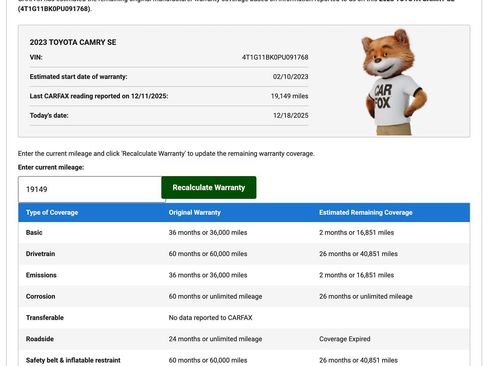
Task: Click Emissions' remaining '2 months or 16,851 miles'
Action: point(356,275)
